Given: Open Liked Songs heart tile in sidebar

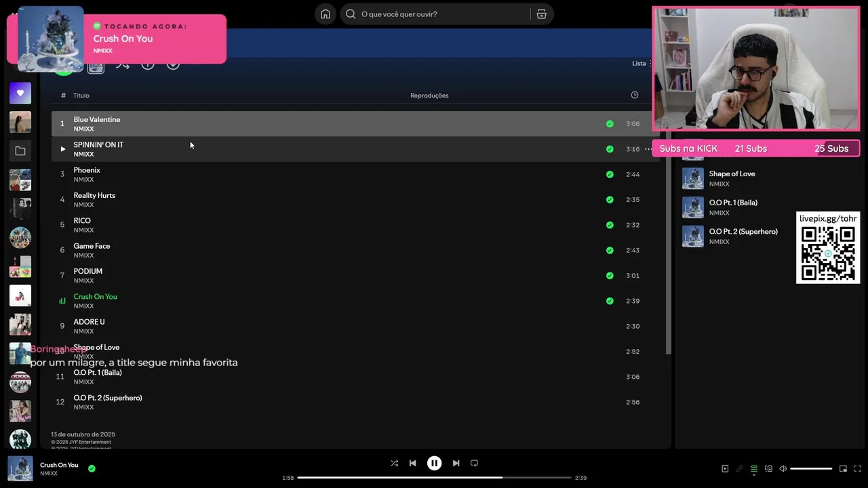Looking at the screenshot, I should [x=20, y=93].
